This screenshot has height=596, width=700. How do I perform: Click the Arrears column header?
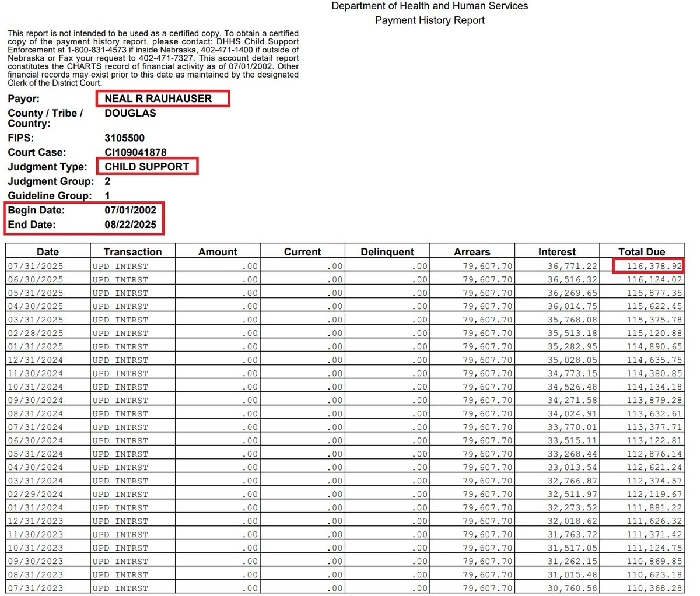pyautogui.click(x=472, y=251)
